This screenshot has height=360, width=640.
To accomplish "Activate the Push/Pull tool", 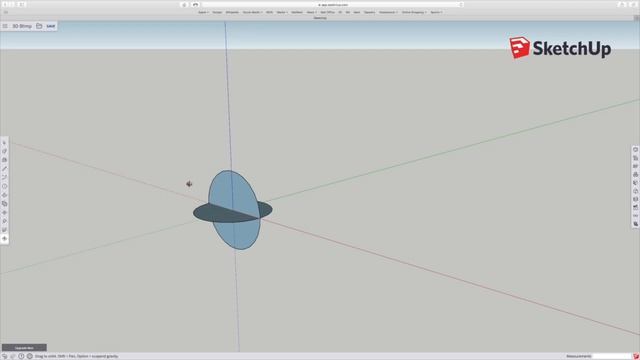I will (x=4, y=195).
